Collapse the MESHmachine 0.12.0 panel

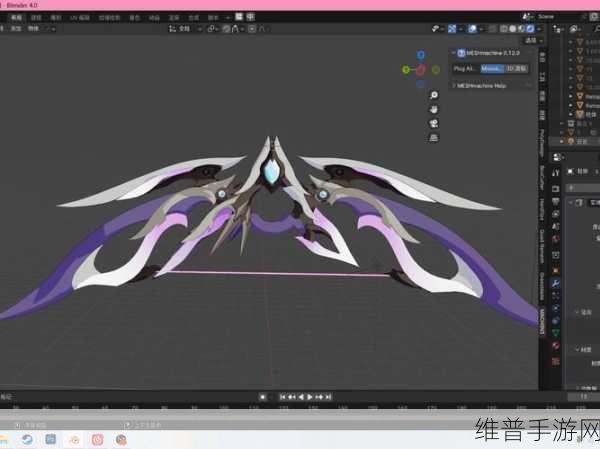[454, 53]
